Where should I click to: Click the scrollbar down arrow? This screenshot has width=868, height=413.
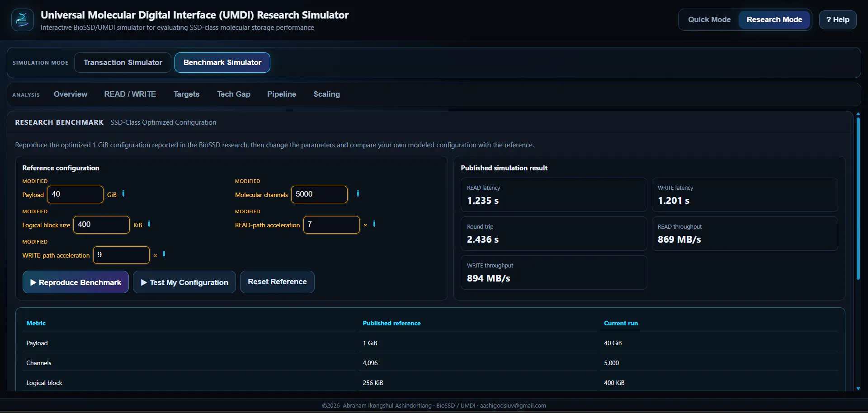tap(858, 389)
